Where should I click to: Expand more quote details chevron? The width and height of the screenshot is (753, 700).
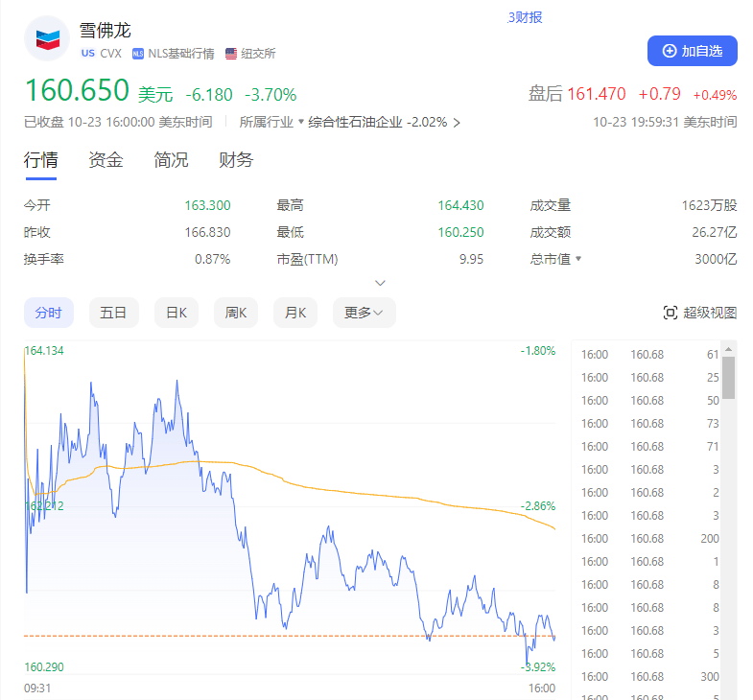(380, 283)
